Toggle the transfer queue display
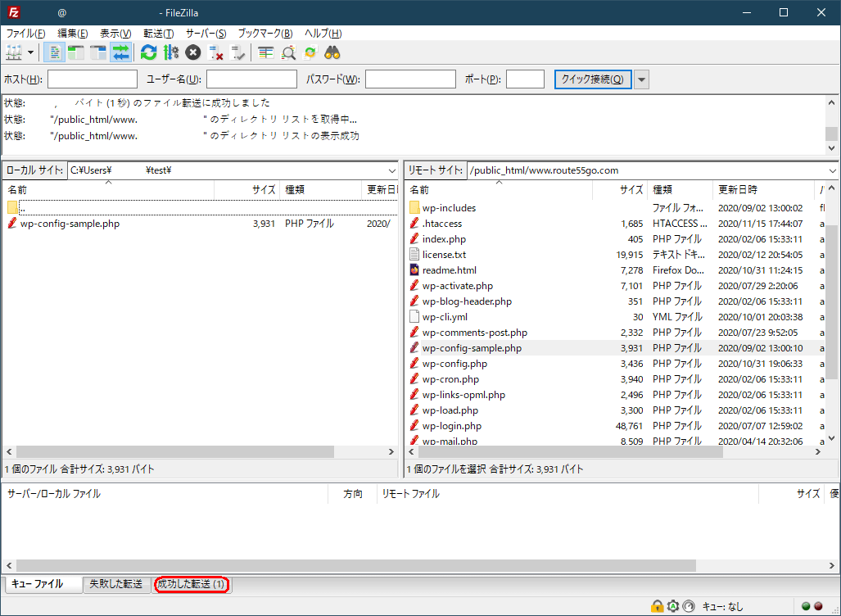841x616 pixels. pyautogui.click(x=120, y=52)
